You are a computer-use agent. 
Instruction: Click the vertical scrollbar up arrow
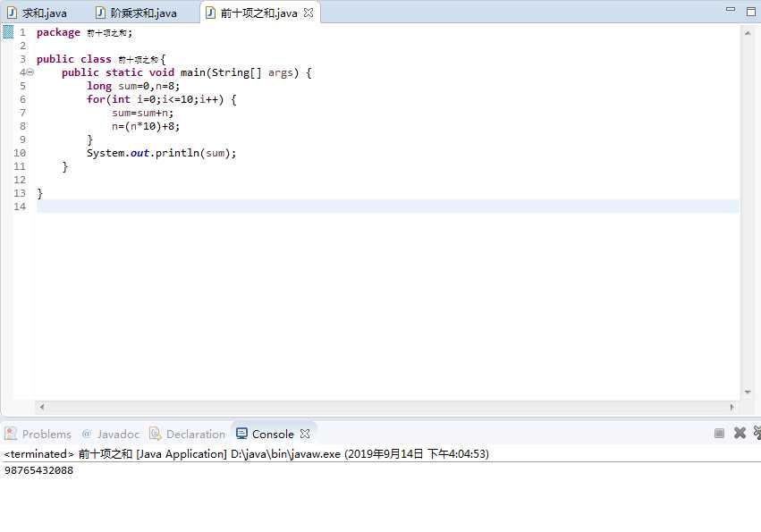748,33
